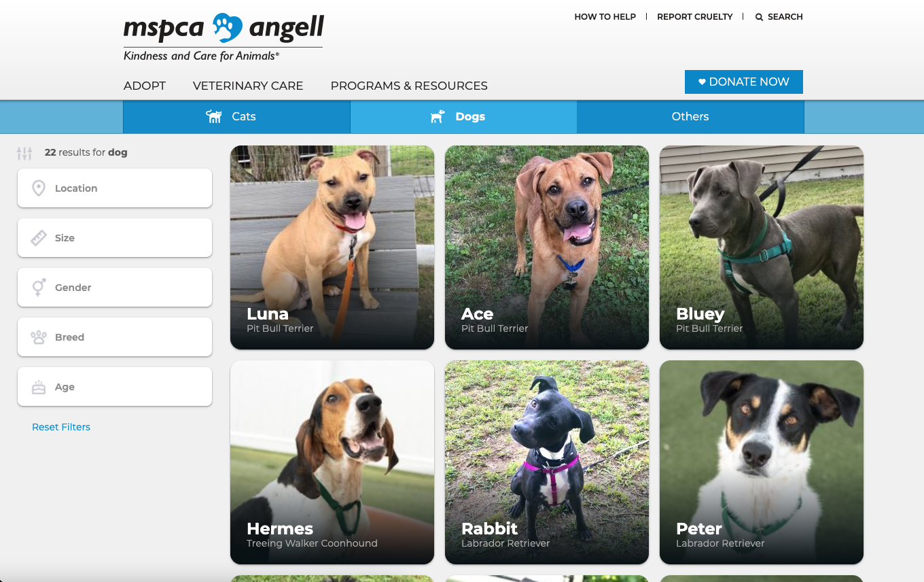Click the birthday cake Age icon
Viewport: 924px width, 582px height.
(x=39, y=387)
